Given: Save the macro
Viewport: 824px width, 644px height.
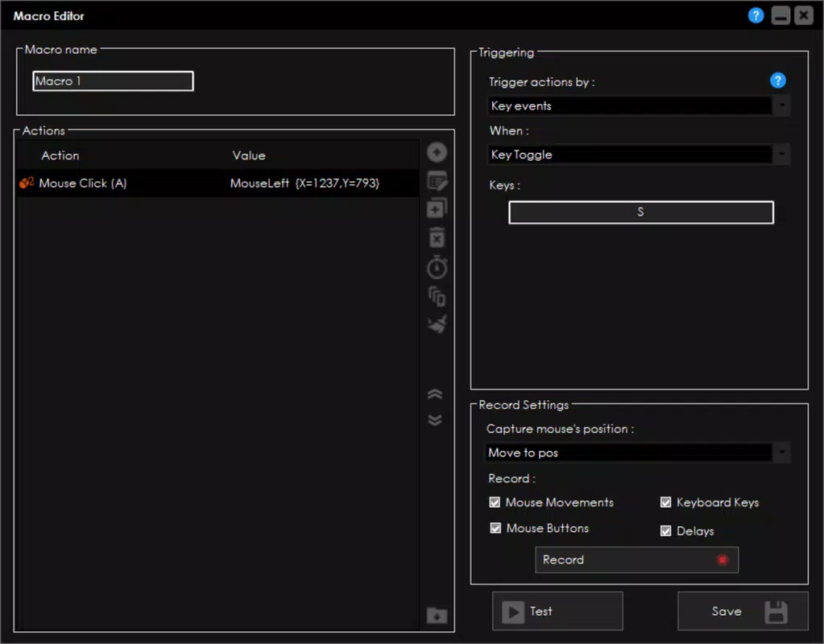Looking at the screenshot, I should (743, 612).
